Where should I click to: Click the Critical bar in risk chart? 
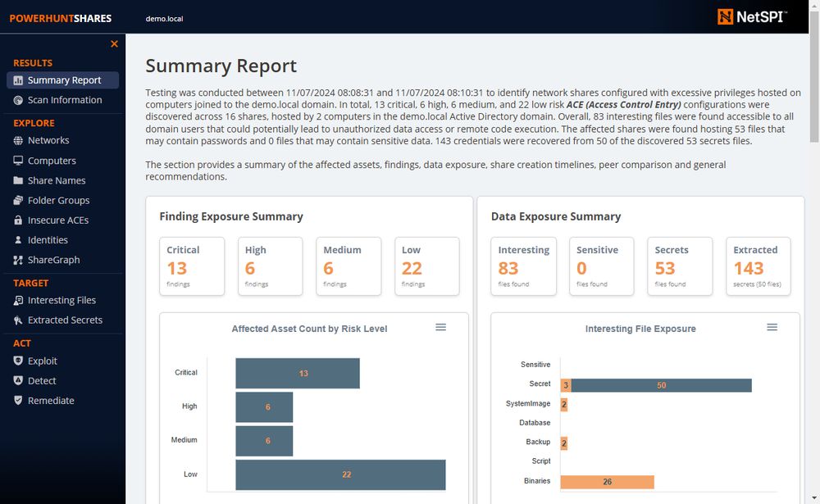point(298,374)
